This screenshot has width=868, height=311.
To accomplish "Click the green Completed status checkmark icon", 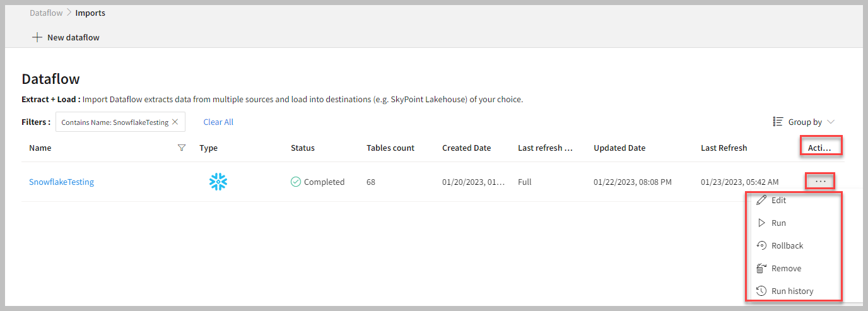I will 296,182.
